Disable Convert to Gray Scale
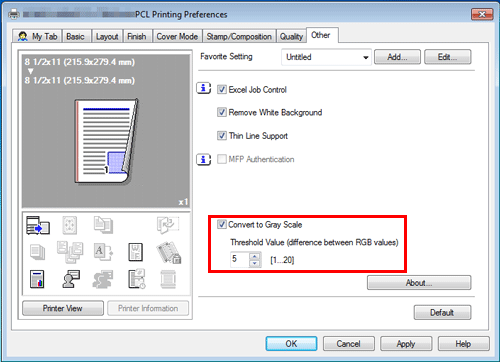The image size is (500, 362). coord(222,224)
